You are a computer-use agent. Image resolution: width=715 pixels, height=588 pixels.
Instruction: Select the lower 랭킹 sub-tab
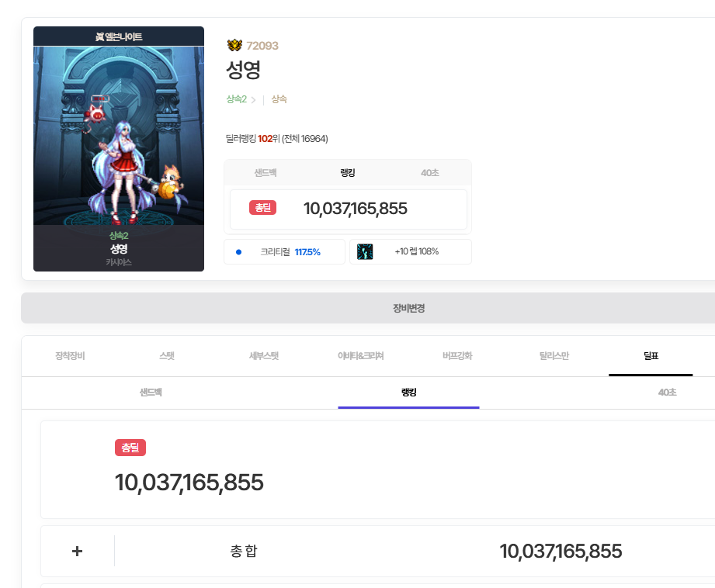click(x=408, y=393)
